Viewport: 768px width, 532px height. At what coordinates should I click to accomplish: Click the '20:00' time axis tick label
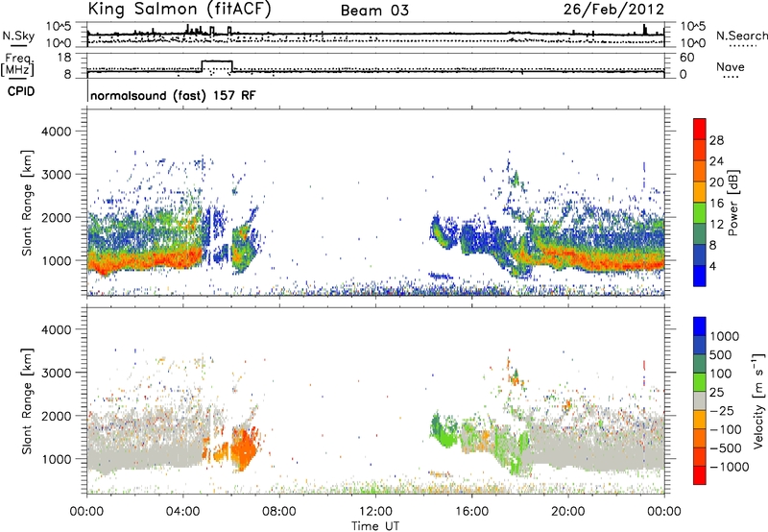click(567, 512)
